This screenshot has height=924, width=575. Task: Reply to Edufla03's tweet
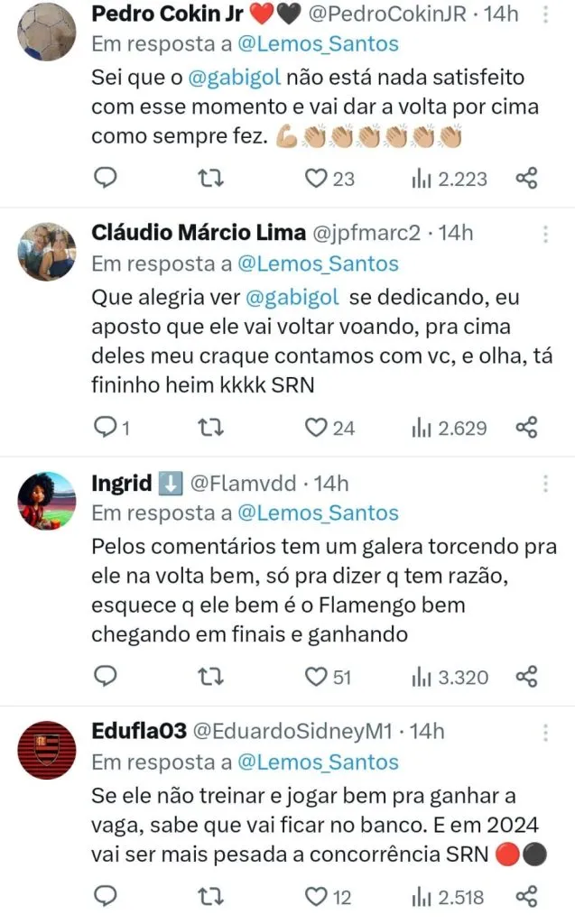coord(107,897)
